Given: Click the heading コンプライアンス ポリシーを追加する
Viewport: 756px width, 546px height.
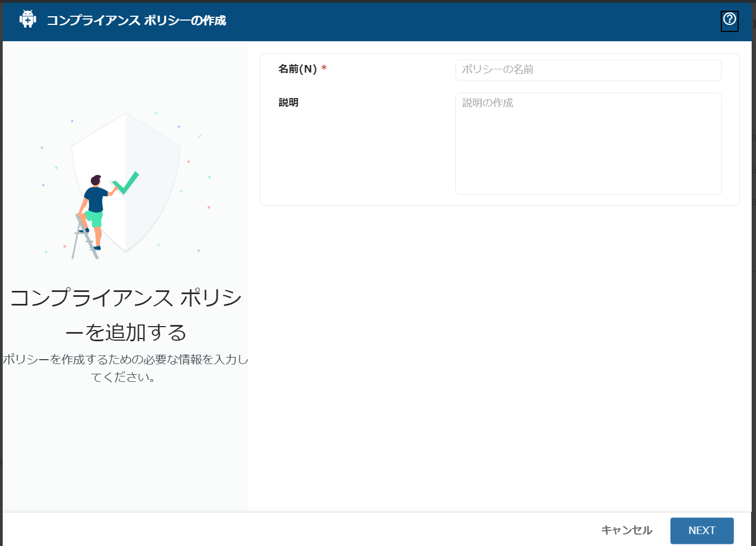Looking at the screenshot, I should (x=126, y=315).
